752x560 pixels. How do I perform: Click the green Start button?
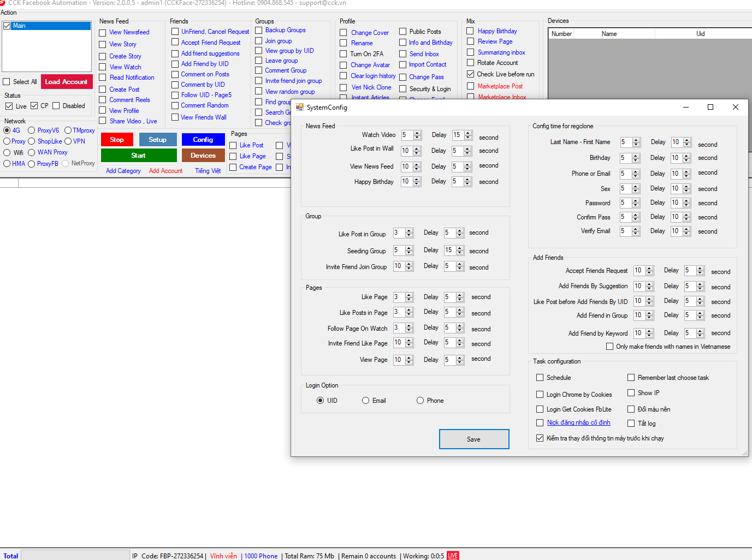pos(139,156)
